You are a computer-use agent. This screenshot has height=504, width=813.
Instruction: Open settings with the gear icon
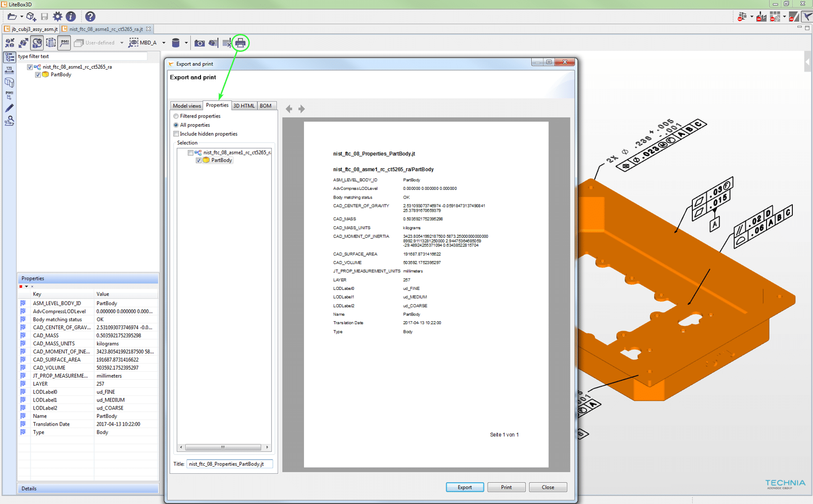tap(58, 17)
